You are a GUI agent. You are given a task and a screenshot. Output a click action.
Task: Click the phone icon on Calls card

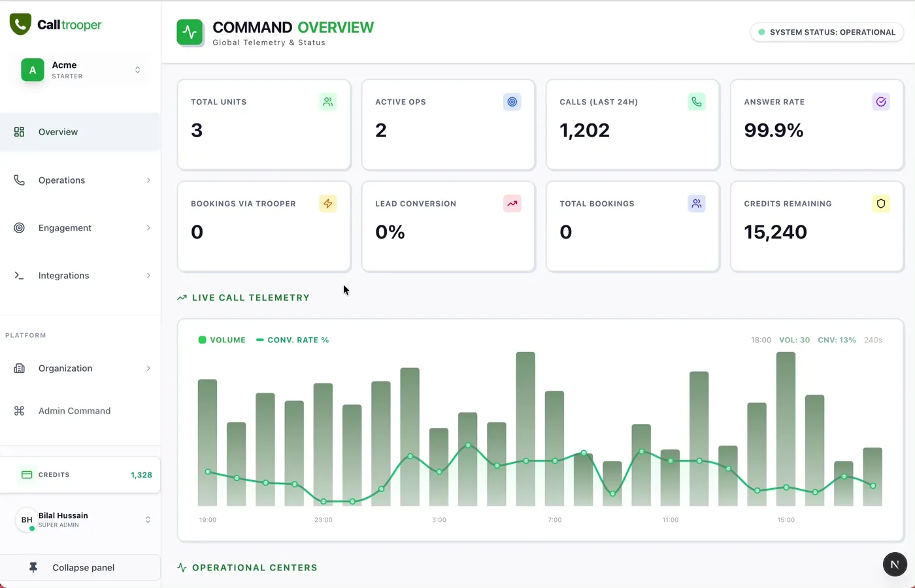[x=696, y=101]
